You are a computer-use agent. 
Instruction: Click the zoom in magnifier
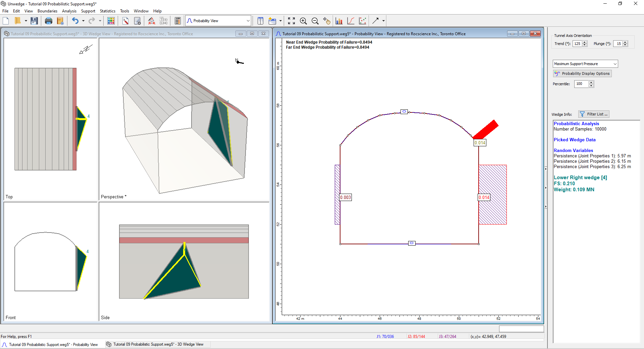coord(303,21)
